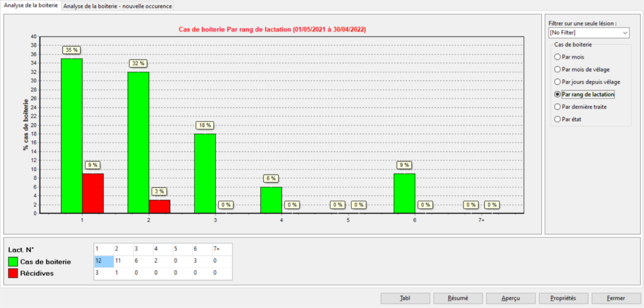Open the lesion filter dropdown
The height and width of the screenshot is (308, 644).
click(588, 32)
